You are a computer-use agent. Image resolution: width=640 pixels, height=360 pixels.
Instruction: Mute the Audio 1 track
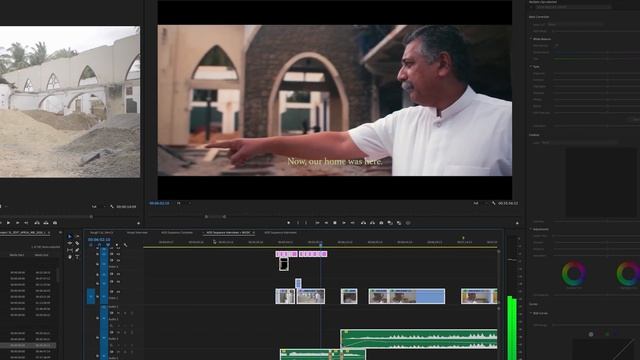coord(118,313)
